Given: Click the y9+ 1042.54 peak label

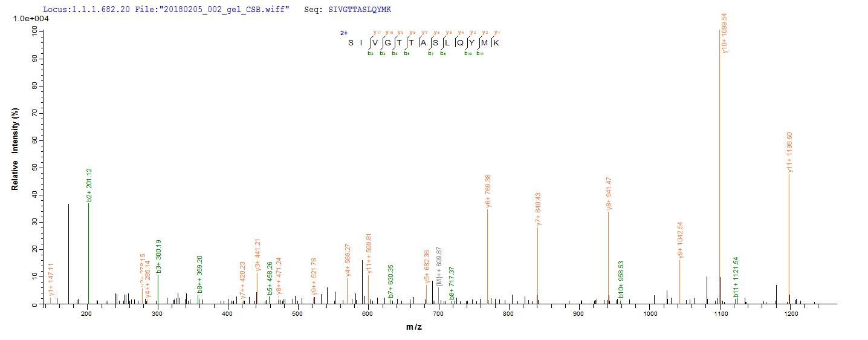Looking at the screenshot, I should point(681,240).
